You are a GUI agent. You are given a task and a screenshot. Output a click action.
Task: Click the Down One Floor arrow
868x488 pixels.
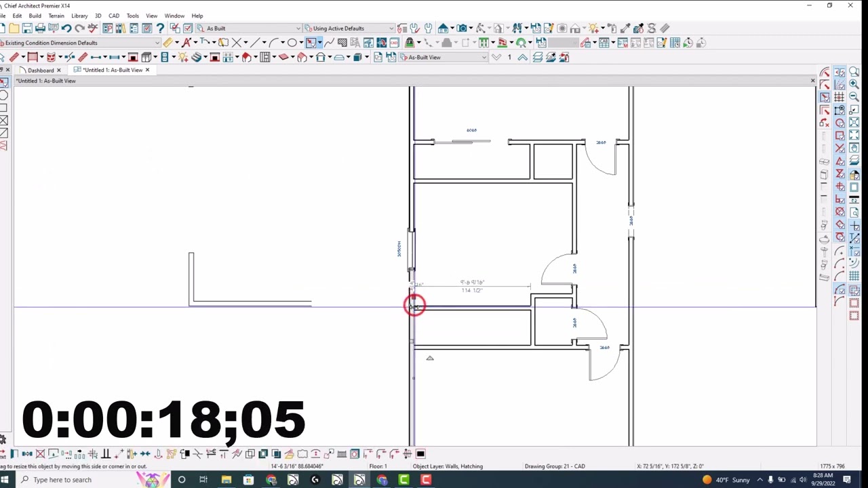point(496,57)
